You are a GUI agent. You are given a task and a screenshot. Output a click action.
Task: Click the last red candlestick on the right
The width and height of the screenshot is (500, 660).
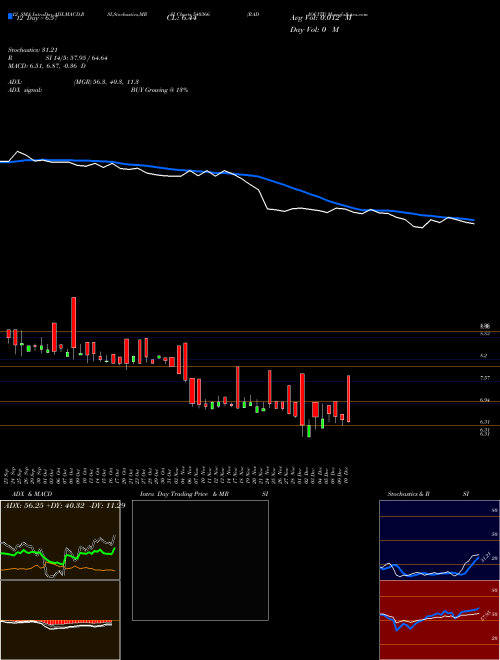348,399
